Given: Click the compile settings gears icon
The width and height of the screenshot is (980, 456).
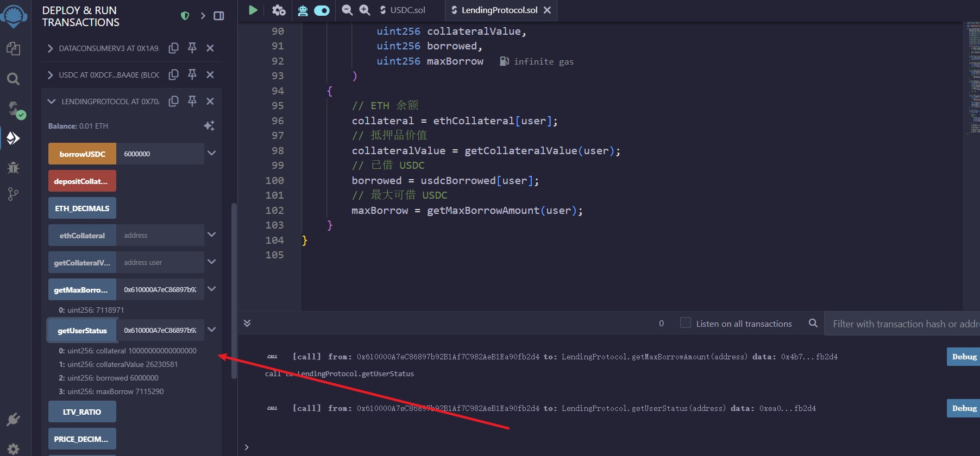Looking at the screenshot, I should click(279, 10).
